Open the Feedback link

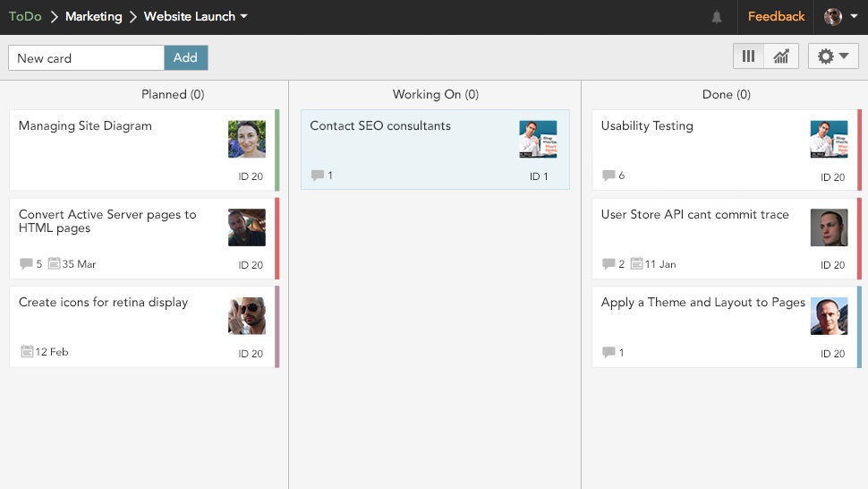pyautogui.click(x=776, y=17)
